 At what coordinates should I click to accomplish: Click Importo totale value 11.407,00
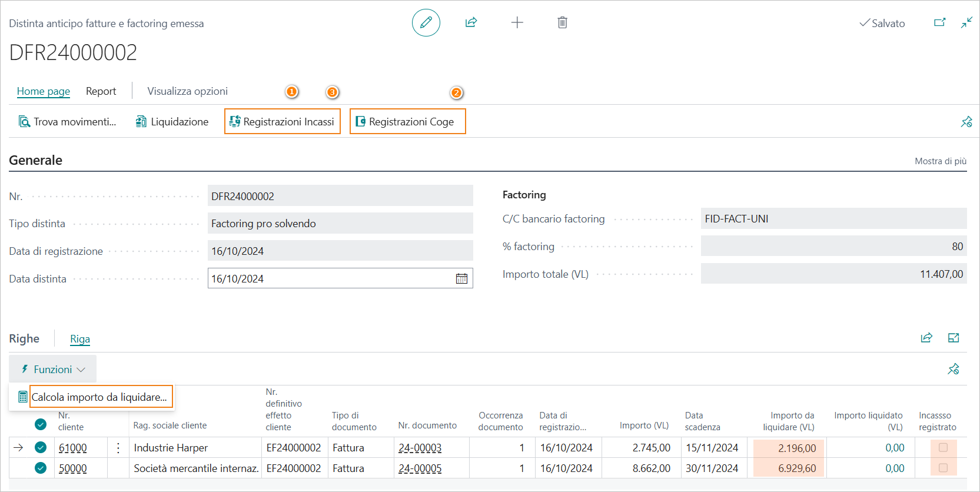click(x=834, y=274)
